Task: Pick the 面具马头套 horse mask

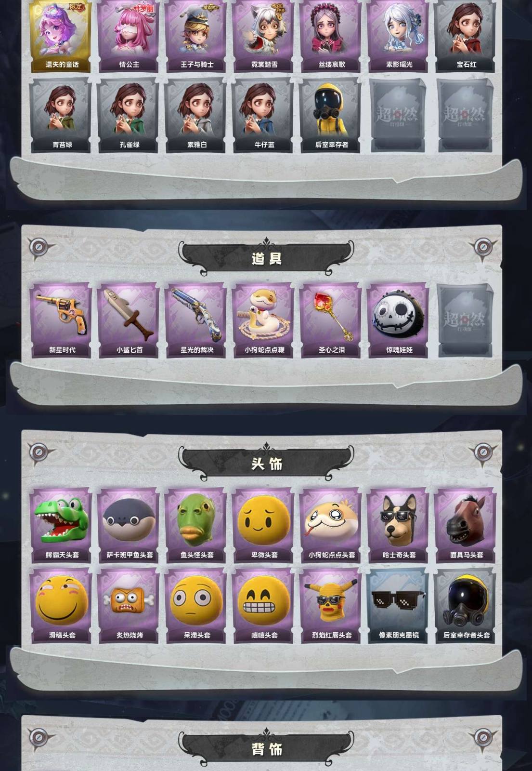Action: [466, 525]
